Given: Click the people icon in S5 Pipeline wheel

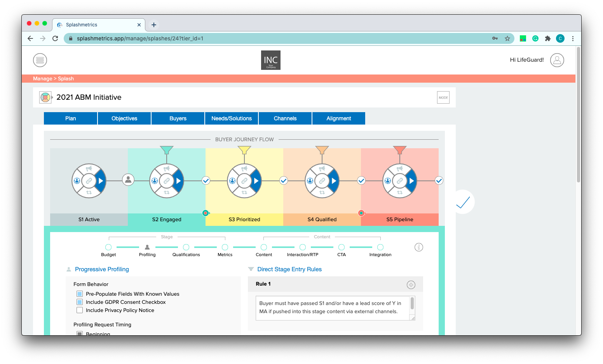Looking at the screenshot, I should (388, 181).
